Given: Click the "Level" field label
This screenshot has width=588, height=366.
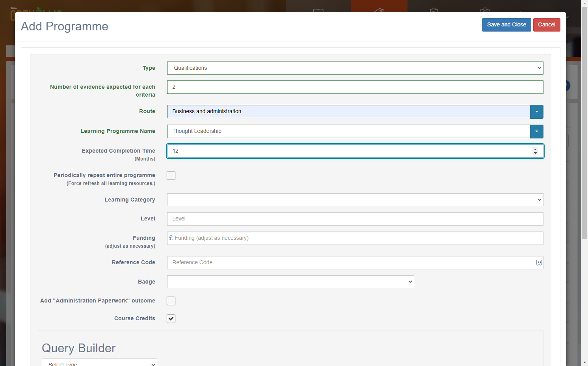Looking at the screenshot, I should pyautogui.click(x=148, y=218).
